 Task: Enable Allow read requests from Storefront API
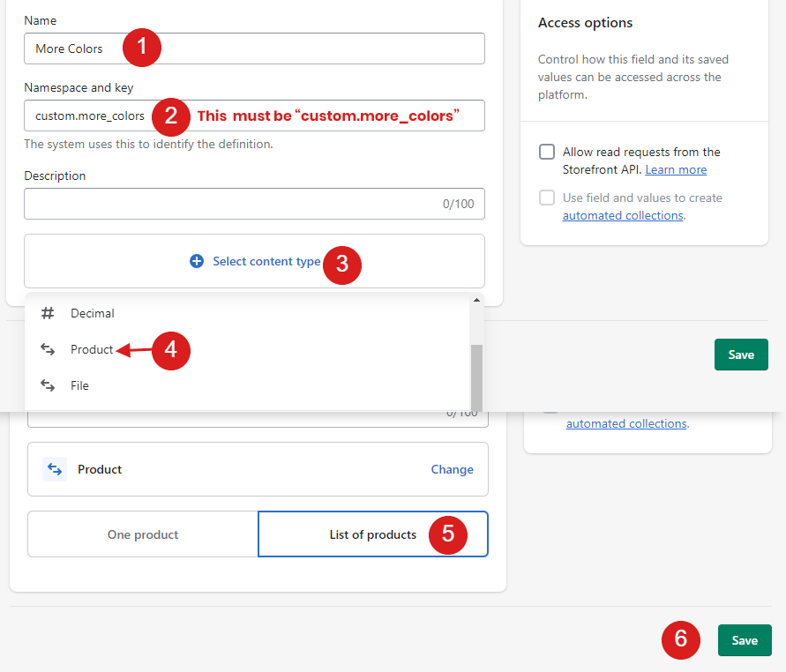(x=547, y=152)
